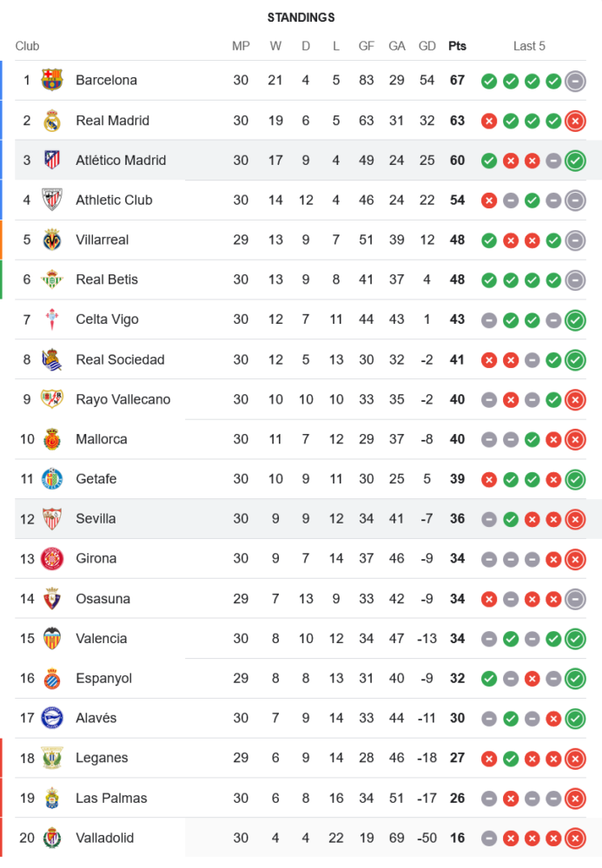Click the MP column header
The width and height of the screenshot is (602, 868).
pyautogui.click(x=241, y=46)
